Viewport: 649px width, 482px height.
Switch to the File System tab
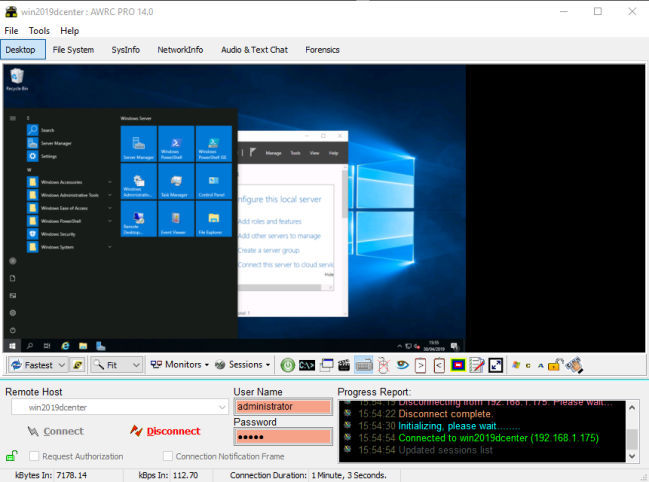[x=73, y=50]
